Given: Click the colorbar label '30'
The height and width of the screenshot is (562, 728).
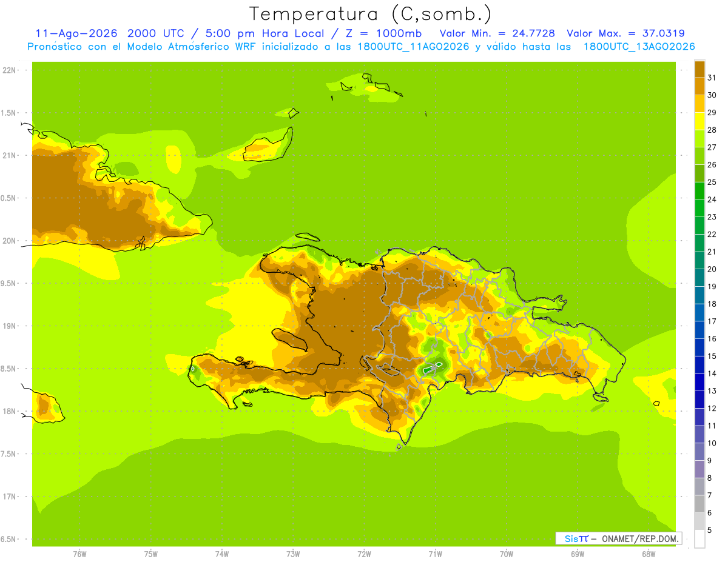Looking at the screenshot, I should pos(712,95).
